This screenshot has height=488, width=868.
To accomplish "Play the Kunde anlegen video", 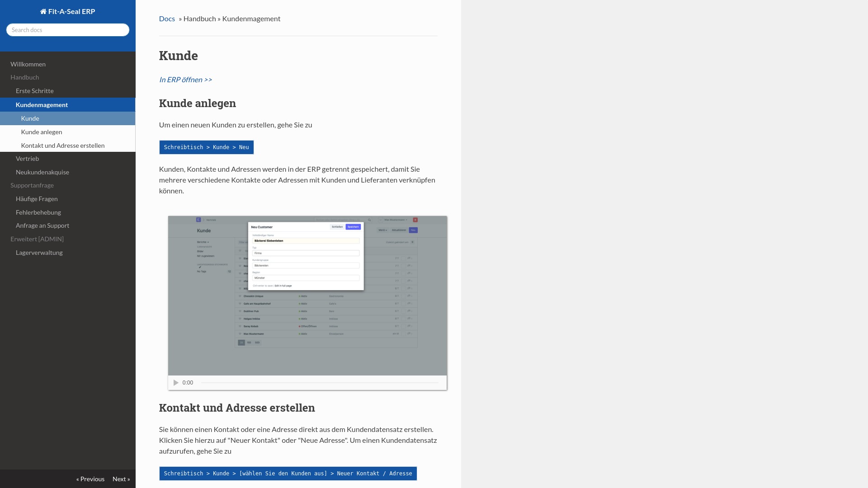I will pos(176,383).
